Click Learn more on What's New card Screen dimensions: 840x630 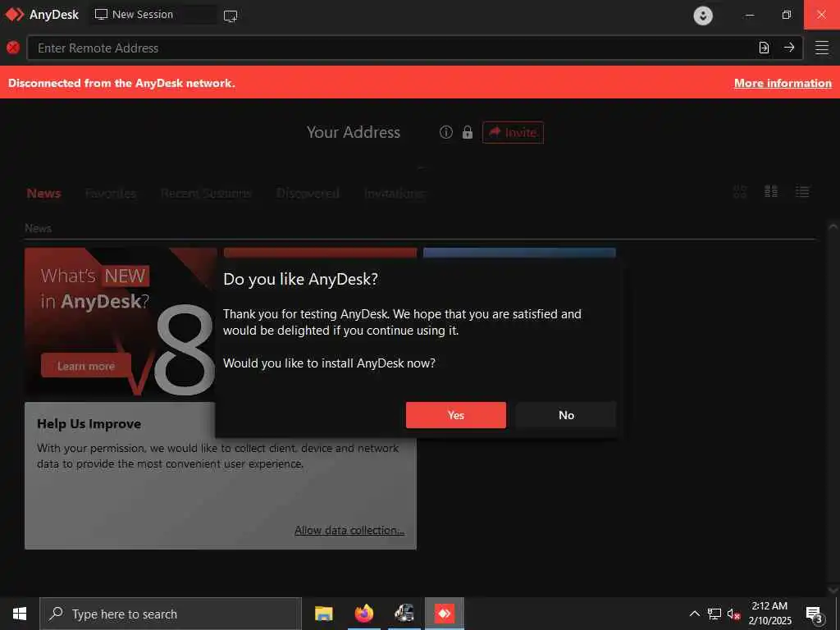point(85,366)
